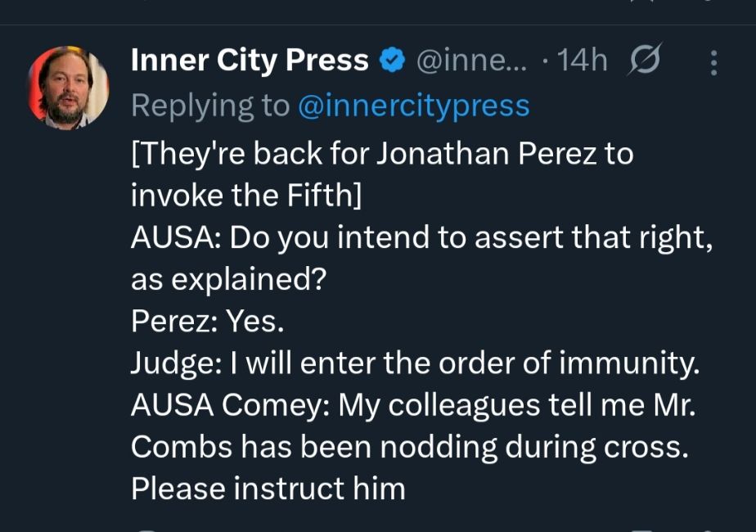756x532 pixels.
Task: Click the "as explained?" text
Action: coord(229,279)
